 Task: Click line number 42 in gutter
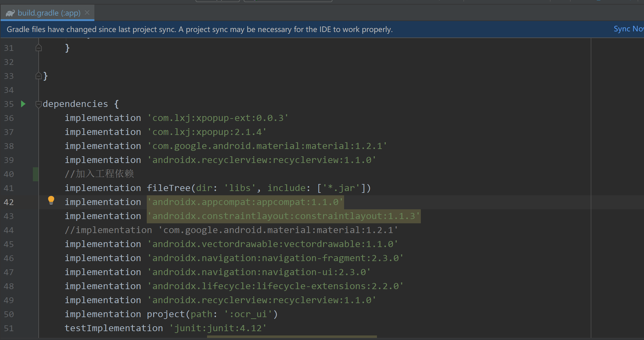(9, 202)
